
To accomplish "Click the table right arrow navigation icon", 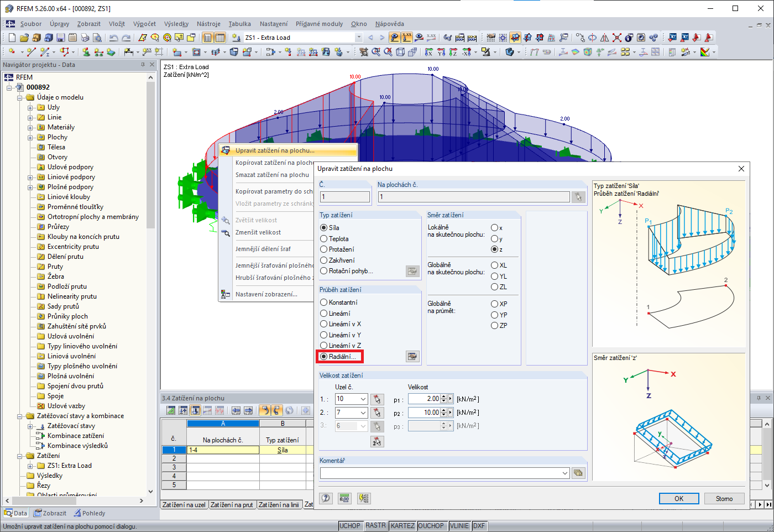I will [x=248, y=410].
